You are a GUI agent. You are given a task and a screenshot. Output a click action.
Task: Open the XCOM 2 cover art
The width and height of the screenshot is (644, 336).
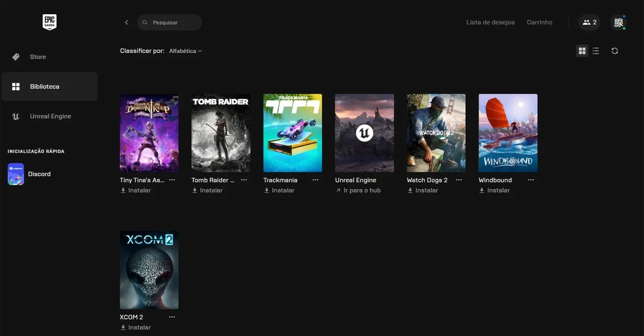click(149, 270)
